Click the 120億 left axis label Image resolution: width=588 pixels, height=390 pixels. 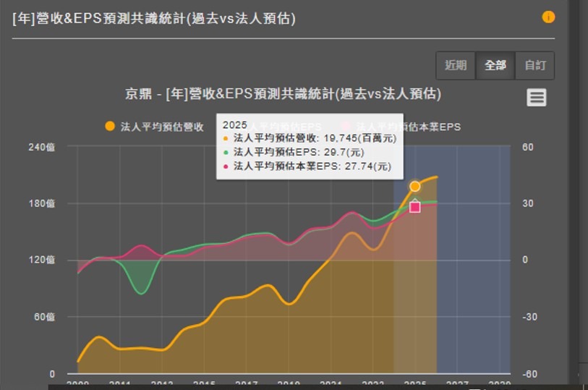point(42,260)
